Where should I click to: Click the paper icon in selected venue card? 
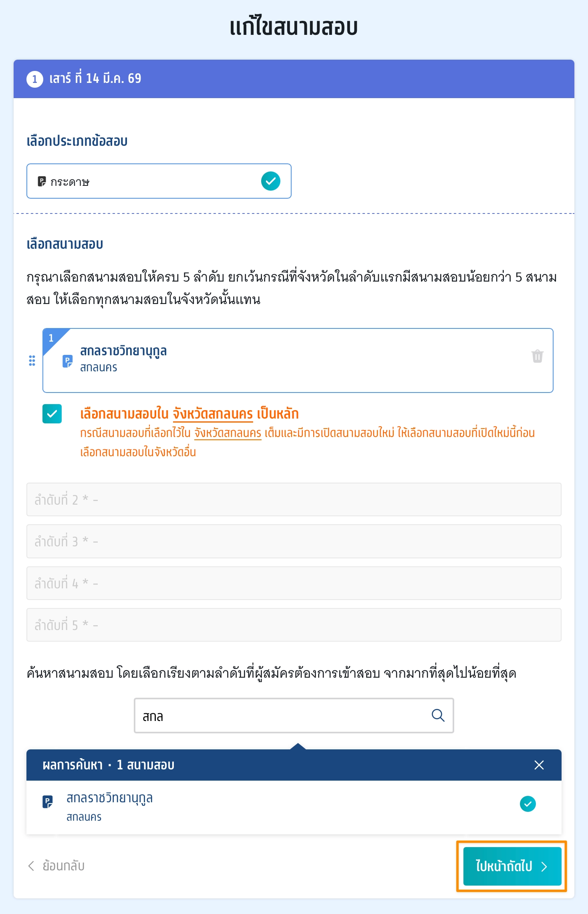click(67, 361)
